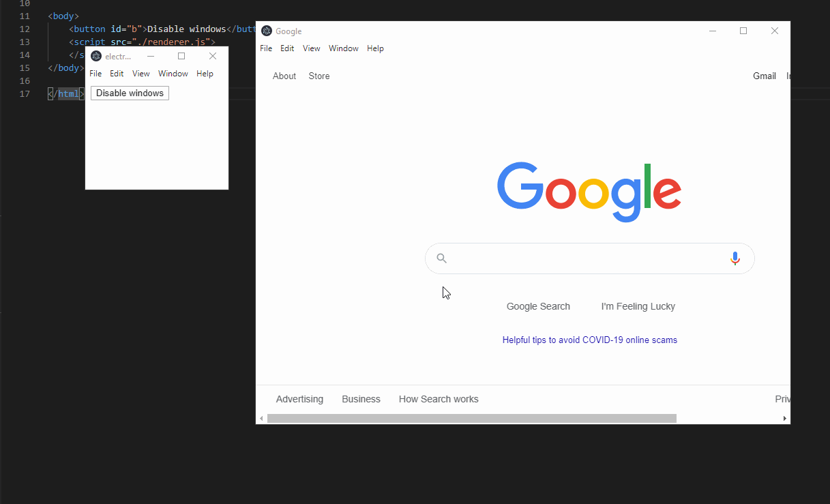The height and width of the screenshot is (504, 830).
Task: Open the About link
Action: pos(284,76)
